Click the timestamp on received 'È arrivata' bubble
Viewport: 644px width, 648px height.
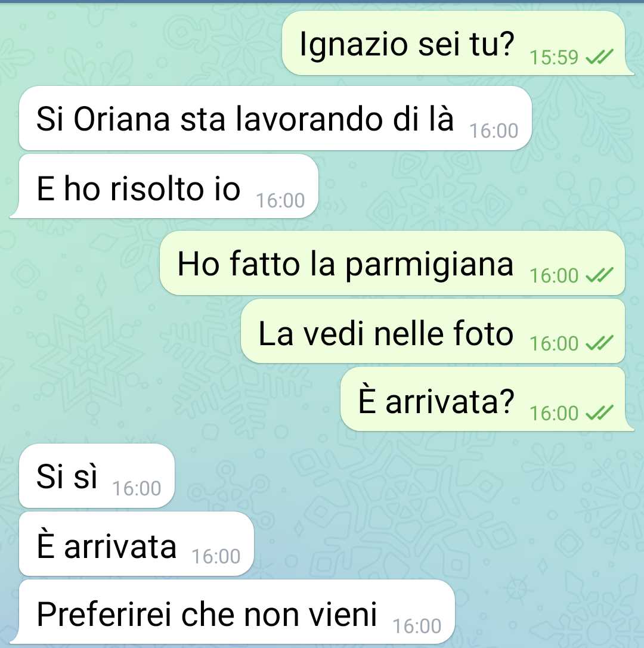coord(216,557)
